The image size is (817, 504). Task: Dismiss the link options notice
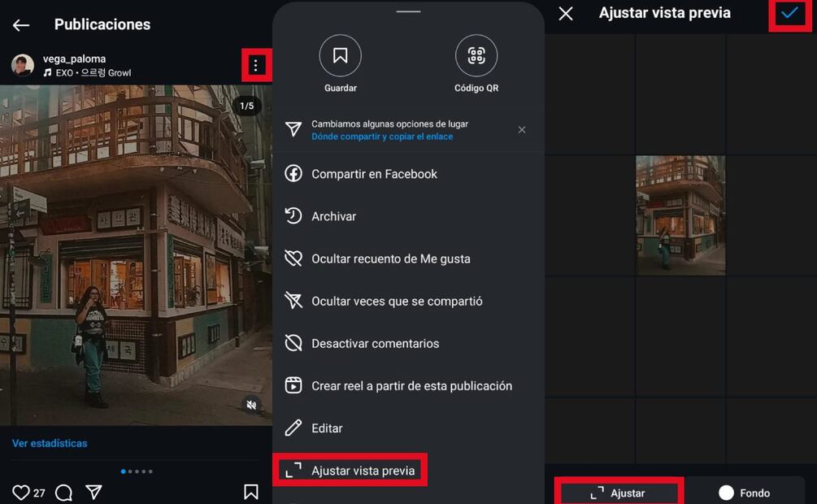tap(522, 130)
